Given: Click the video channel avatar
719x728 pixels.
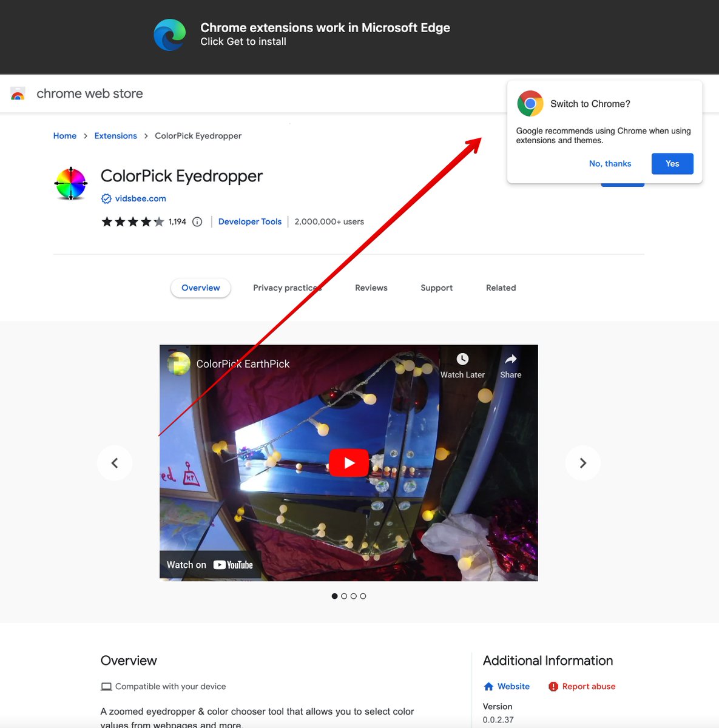Looking at the screenshot, I should 178,364.
